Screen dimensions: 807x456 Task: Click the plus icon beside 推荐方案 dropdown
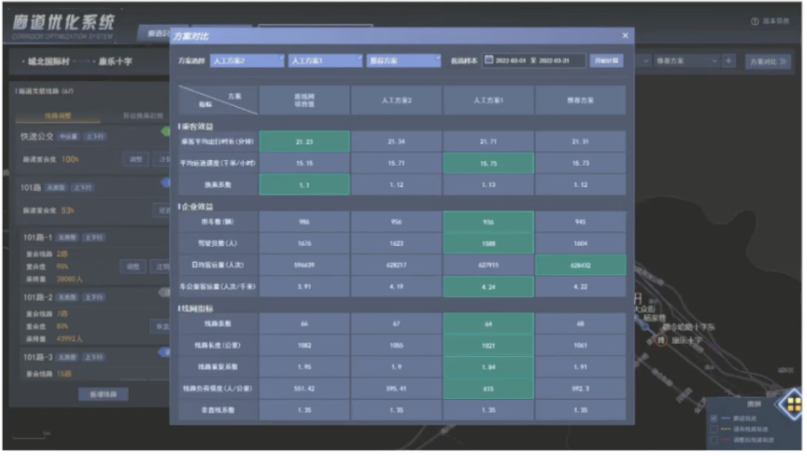click(x=728, y=61)
